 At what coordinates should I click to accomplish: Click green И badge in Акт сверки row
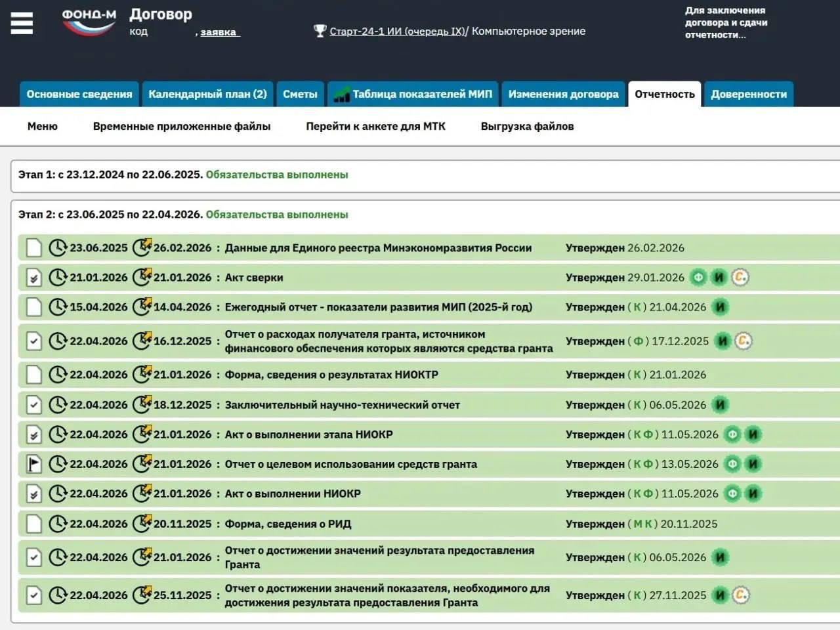[719, 278]
